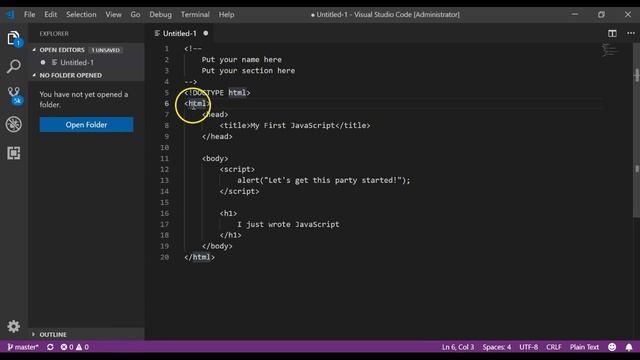
Task: Change end of line sequence CRLF
Action: (553, 347)
